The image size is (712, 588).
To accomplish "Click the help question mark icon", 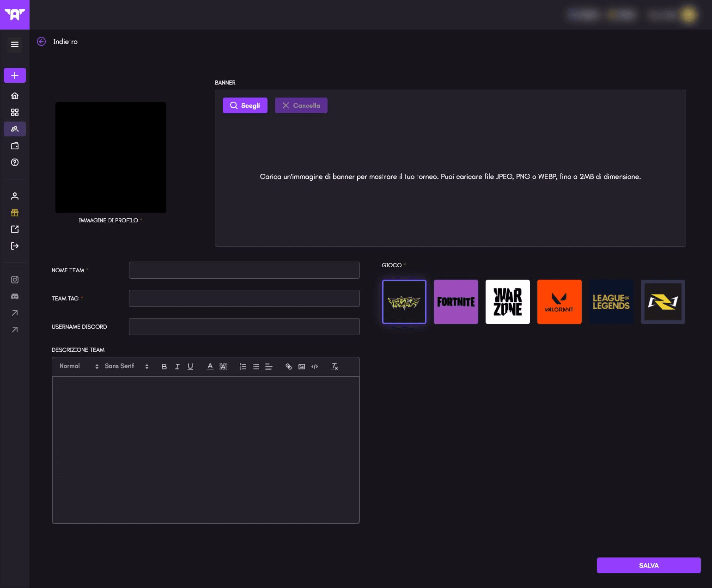I will pos(15,162).
